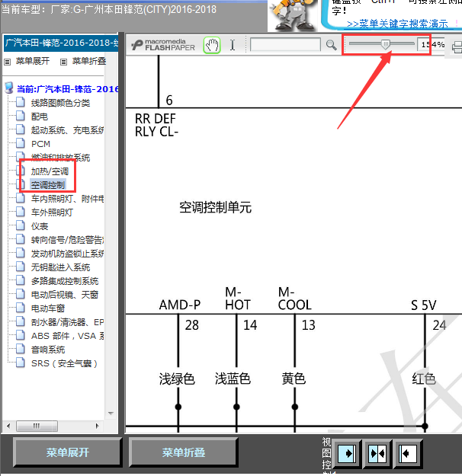
Task: Click the AMD-P pin label
Action: tap(180, 305)
